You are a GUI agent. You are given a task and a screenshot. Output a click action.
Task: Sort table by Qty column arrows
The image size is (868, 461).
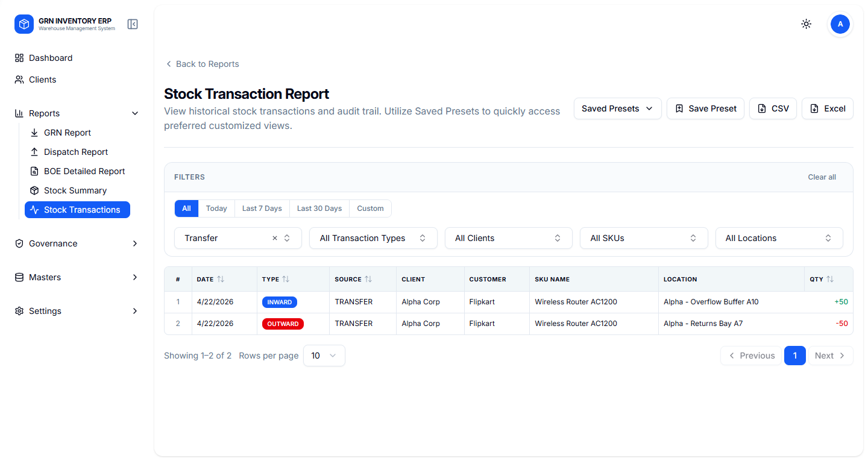[830, 279]
